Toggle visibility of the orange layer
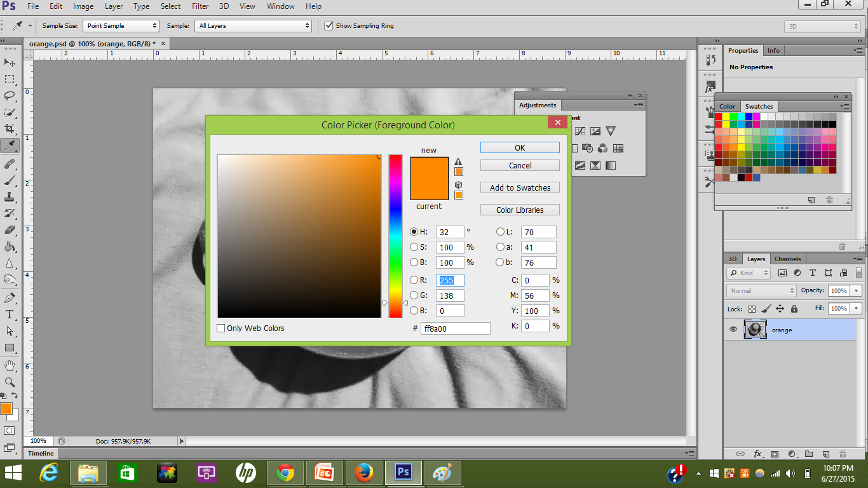Viewport: 868px width, 488px height. [x=733, y=329]
